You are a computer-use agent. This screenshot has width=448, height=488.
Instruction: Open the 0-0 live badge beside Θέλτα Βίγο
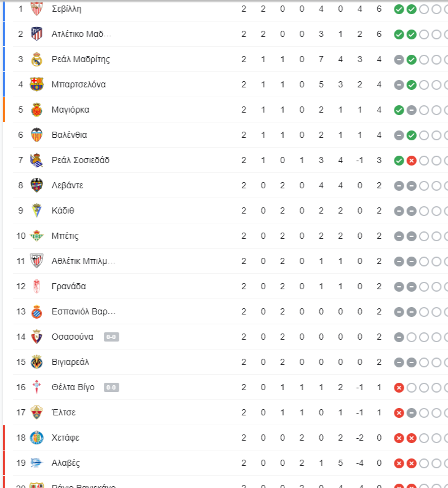(111, 388)
